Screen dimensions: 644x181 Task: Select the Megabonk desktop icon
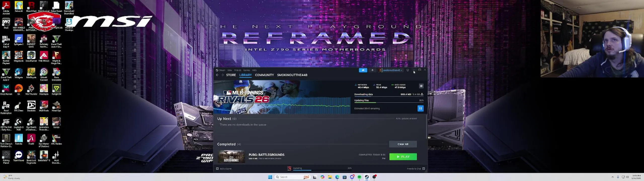pyautogui.click(x=19, y=57)
